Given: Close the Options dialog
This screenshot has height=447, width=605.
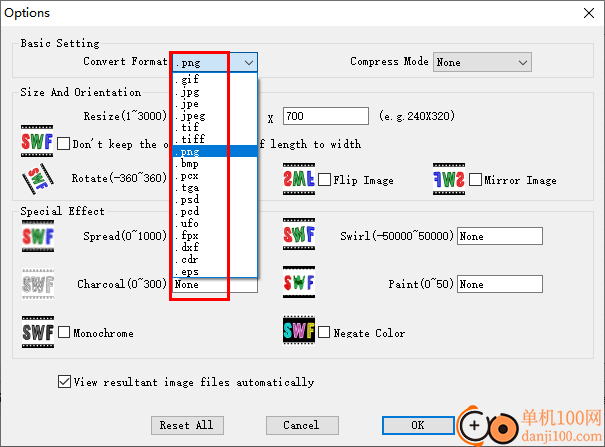Looking at the screenshot, I should coord(589,13).
